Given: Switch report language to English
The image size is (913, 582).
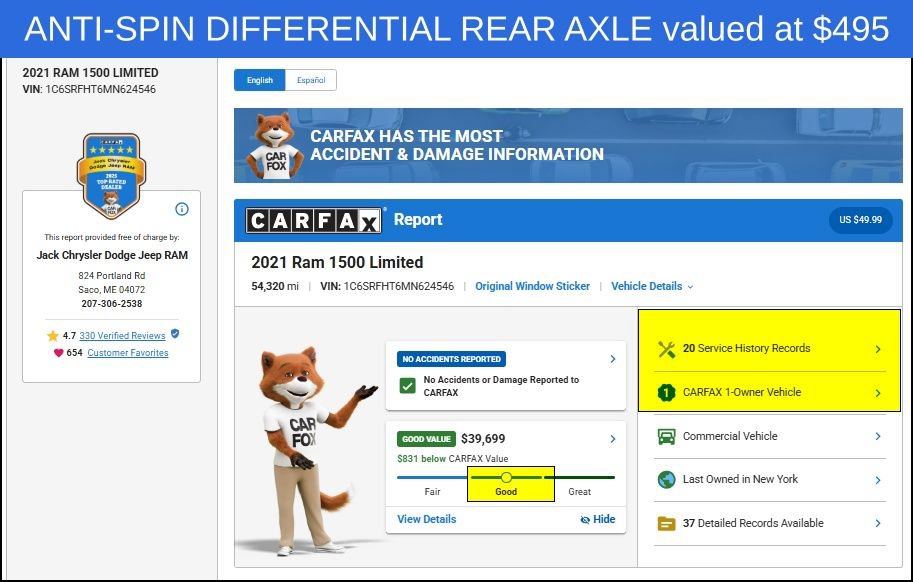Looking at the screenshot, I should (260, 80).
